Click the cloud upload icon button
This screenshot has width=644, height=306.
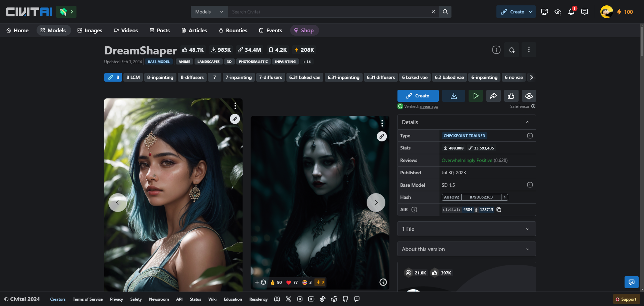[x=529, y=96]
